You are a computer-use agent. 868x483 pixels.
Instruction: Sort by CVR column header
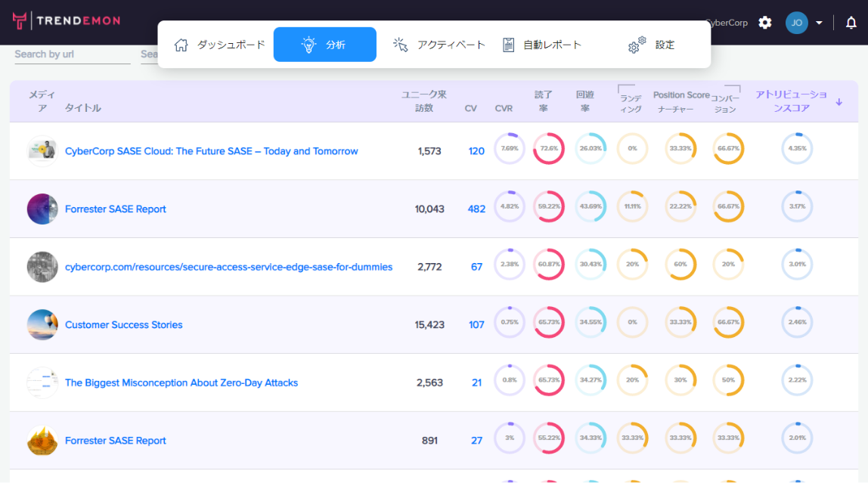coord(504,108)
